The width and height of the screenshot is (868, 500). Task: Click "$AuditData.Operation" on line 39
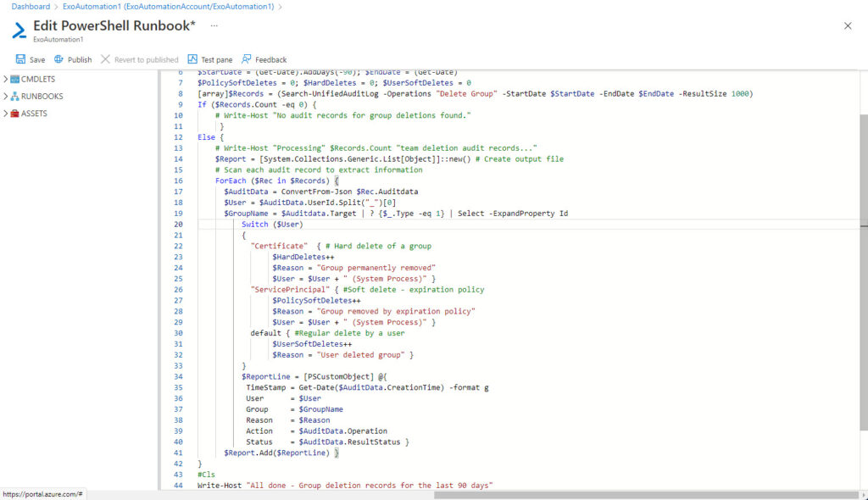tap(342, 431)
